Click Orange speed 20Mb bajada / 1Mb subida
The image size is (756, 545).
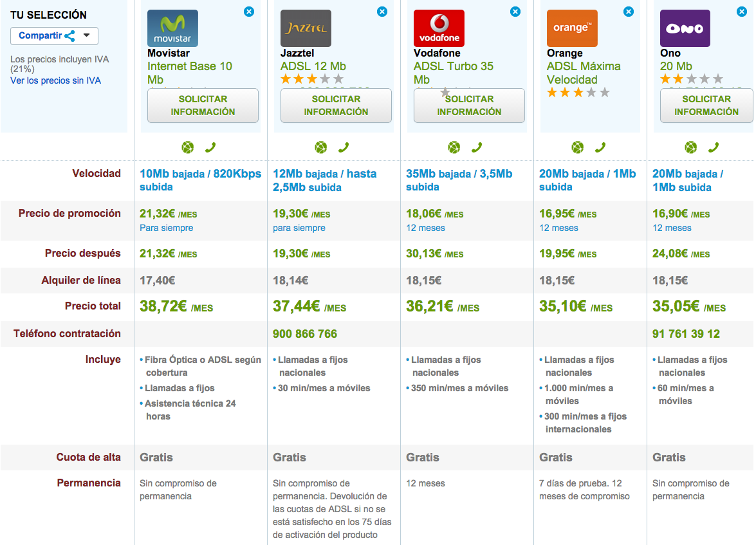click(x=587, y=180)
